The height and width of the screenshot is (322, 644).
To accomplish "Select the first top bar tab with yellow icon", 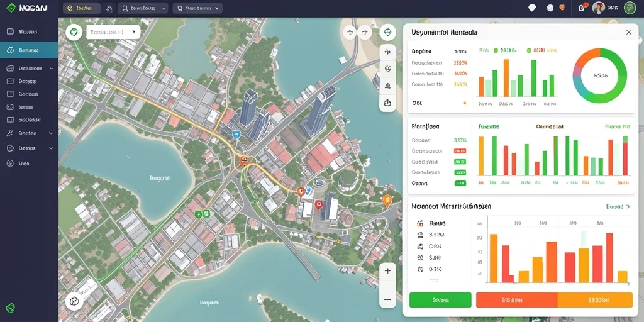I will click(82, 8).
